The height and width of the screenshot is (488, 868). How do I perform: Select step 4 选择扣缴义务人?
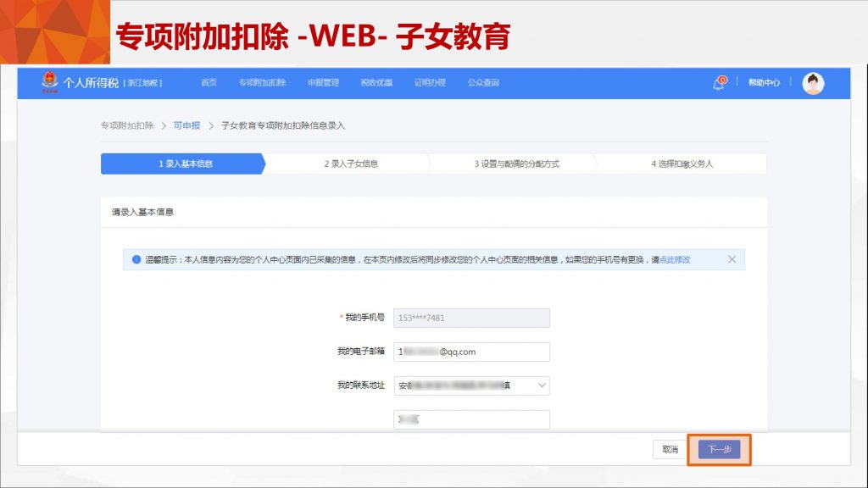coord(682,164)
